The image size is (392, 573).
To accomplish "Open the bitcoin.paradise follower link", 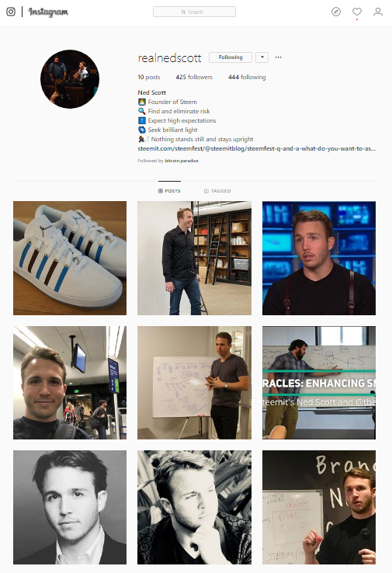I will (182, 161).
